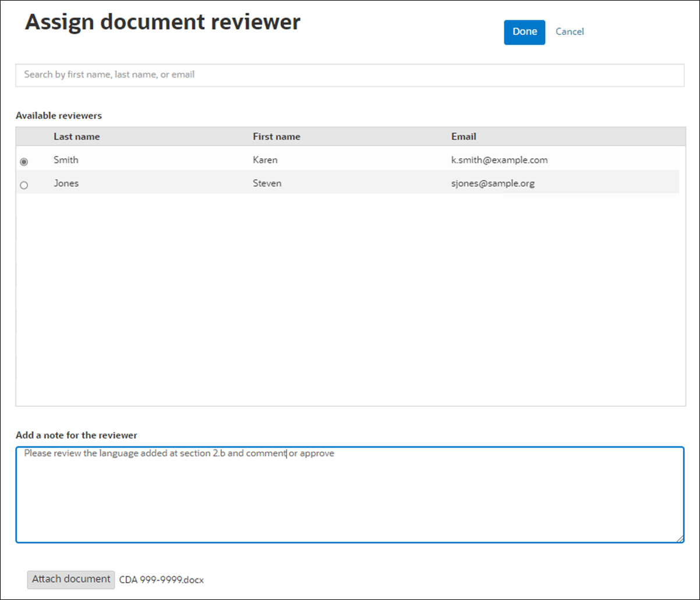Image resolution: width=700 pixels, height=600 pixels.
Task: Click the Available reviewers label
Action: 59,115
